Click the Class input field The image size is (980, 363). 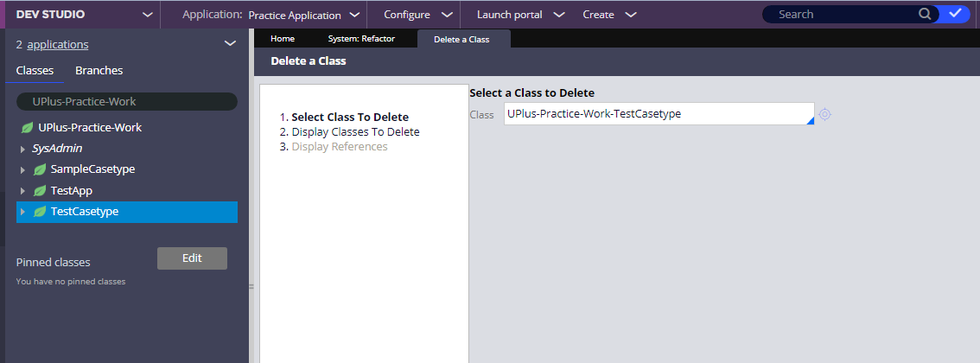click(659, 114)
